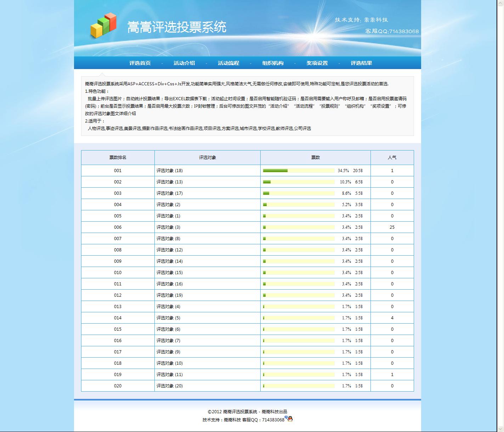Go to 活动流程 menu item
504x432 pixels.
[x=228, y=63]
